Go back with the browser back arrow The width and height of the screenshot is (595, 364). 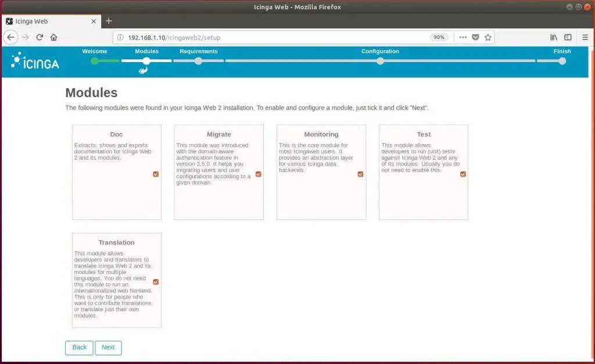pos(10,37)
